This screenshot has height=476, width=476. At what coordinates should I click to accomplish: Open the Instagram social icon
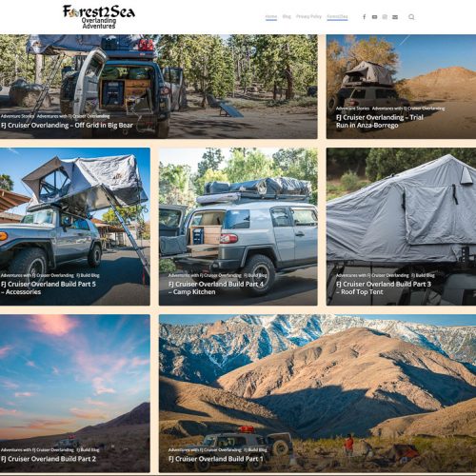[385, 17]
